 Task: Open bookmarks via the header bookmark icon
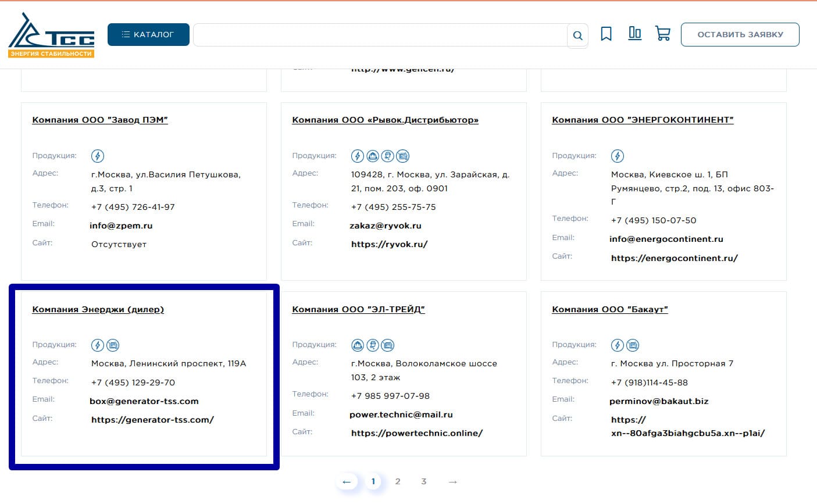[606, 34]
